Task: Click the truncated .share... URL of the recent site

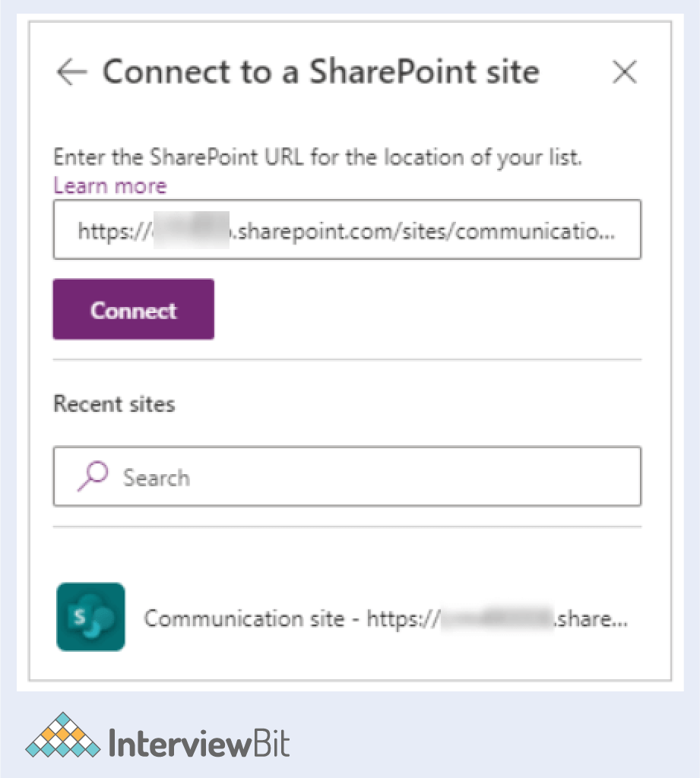Action: click(591, 618)
